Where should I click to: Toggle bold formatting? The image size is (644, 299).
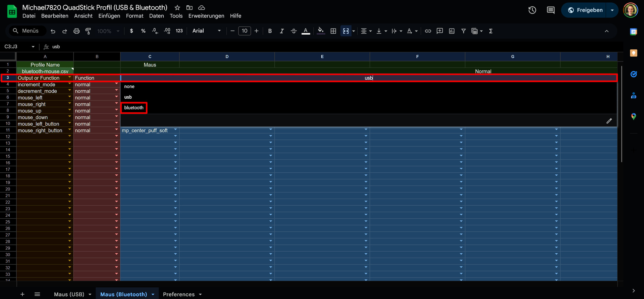pyautogui.click(x=270, y=31)
